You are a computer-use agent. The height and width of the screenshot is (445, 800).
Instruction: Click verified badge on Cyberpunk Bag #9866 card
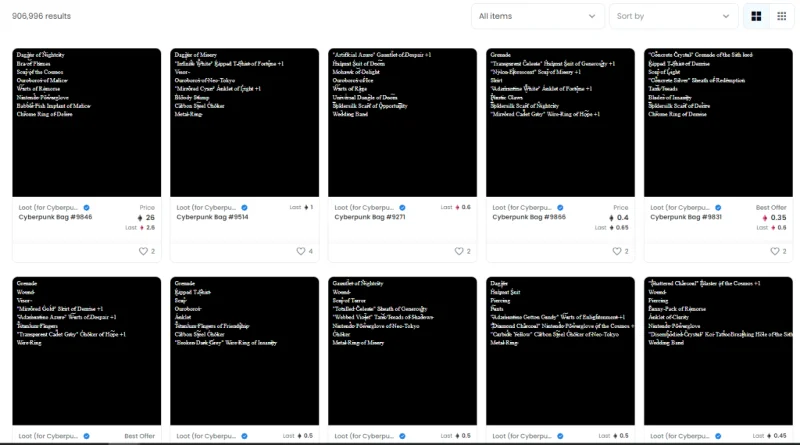560,208
